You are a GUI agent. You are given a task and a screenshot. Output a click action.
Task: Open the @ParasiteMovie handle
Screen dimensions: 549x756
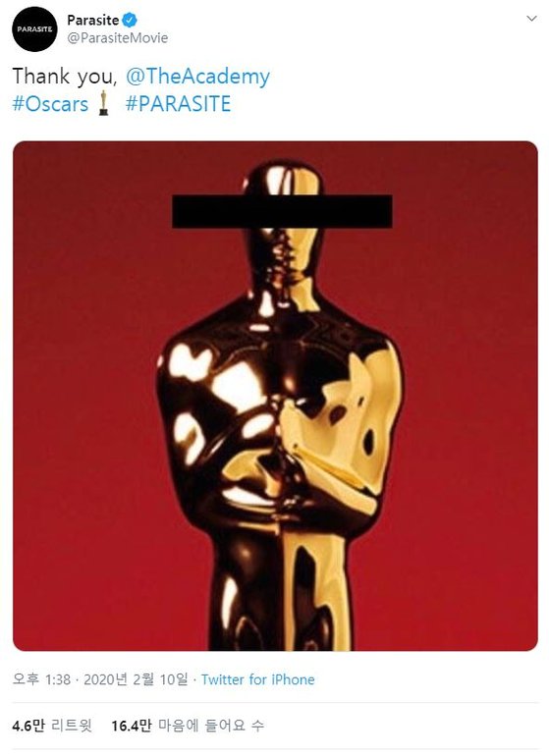[x=117, y=38]
